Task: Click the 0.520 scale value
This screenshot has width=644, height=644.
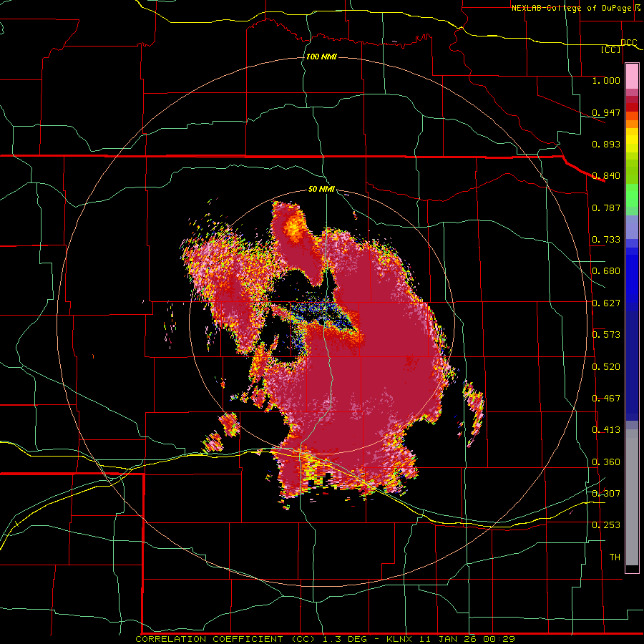Action: coord(606,367)
